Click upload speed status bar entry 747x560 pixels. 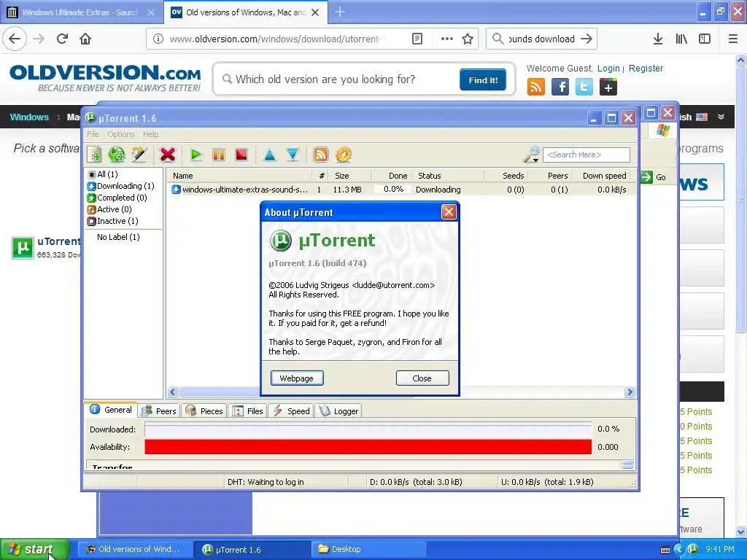(x=547, y=482)
